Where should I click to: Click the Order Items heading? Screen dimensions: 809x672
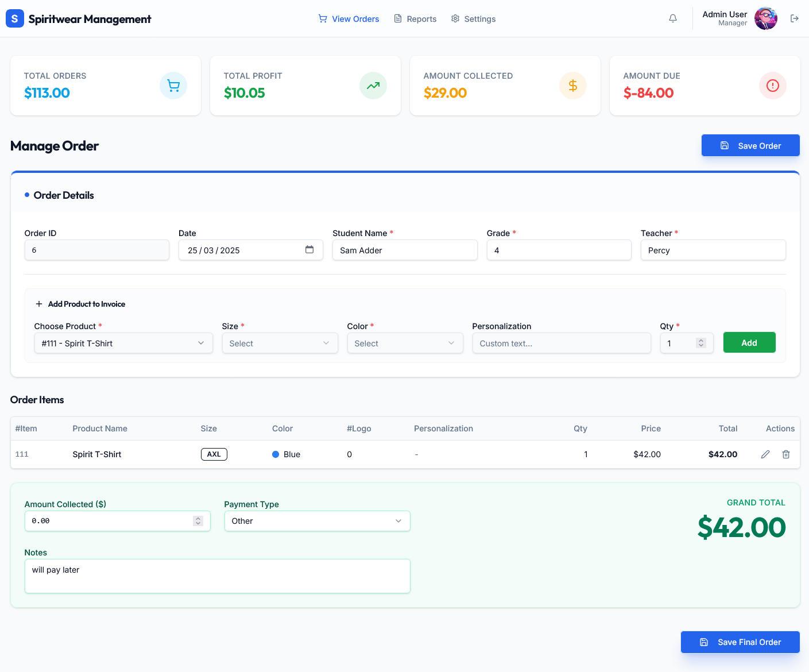pos(37,400)
